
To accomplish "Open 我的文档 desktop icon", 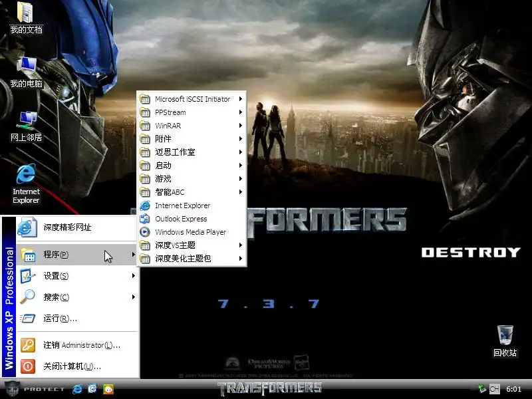I will [x=26, y=18].
